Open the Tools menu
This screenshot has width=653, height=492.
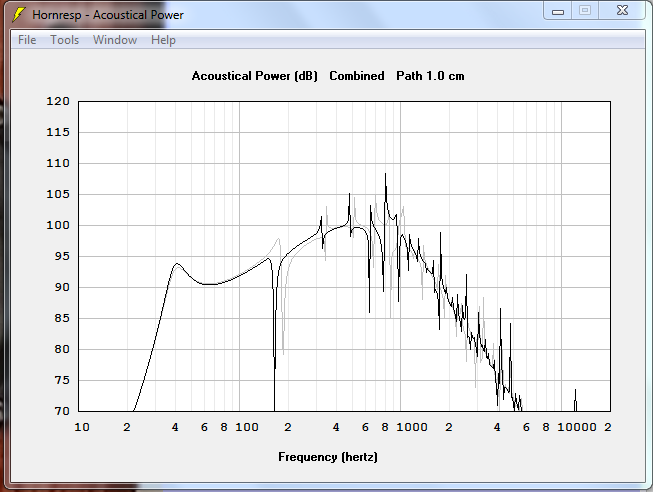pos(65,40)
